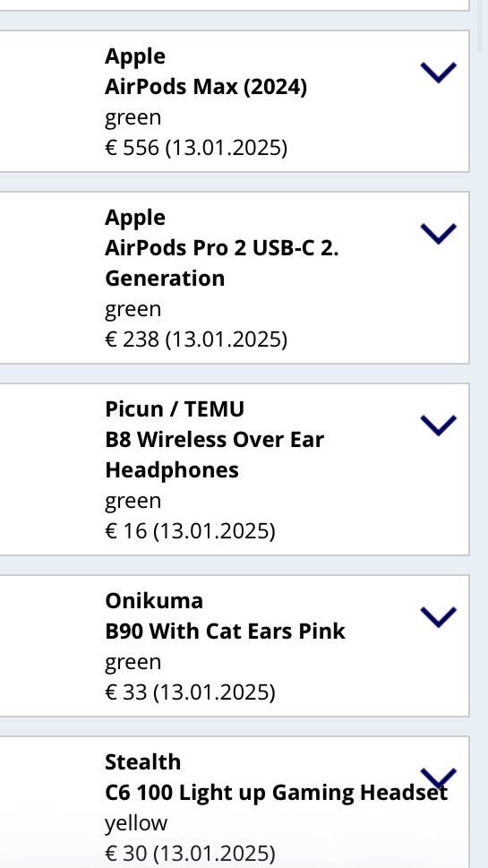Select the € 16 price line
This screenshot has width=488, height=868.
pyautogui.click(x=190, y=531)
